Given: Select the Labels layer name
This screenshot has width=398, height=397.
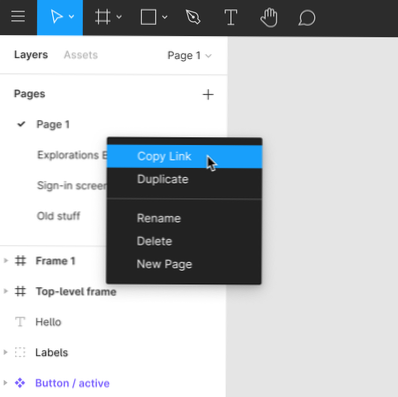Looking at the screenshot, I should (52, 353).
